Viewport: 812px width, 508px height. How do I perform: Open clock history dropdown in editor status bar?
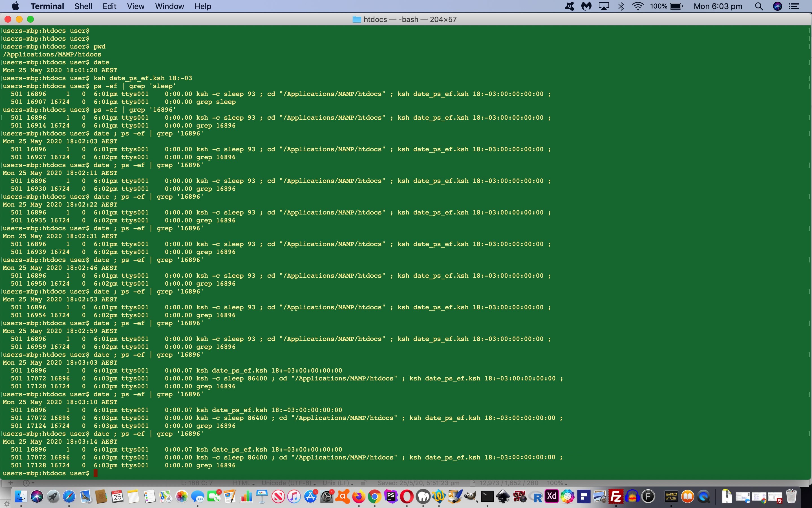click(x=28, y=483)
